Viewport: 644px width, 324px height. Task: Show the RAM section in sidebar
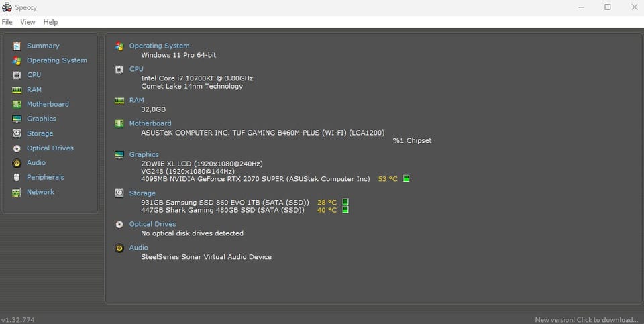click(x=34, y=89)
